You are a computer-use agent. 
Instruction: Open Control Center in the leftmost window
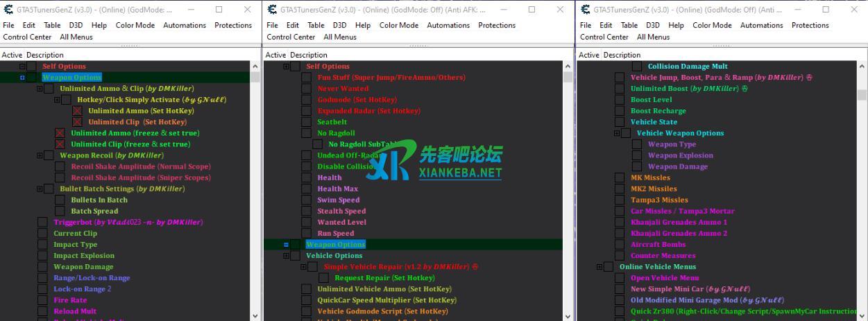[27, 37]
